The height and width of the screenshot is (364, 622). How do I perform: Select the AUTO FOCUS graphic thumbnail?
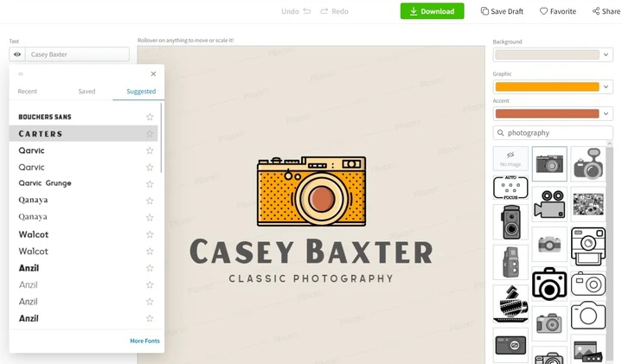click(x=510, y=187)
